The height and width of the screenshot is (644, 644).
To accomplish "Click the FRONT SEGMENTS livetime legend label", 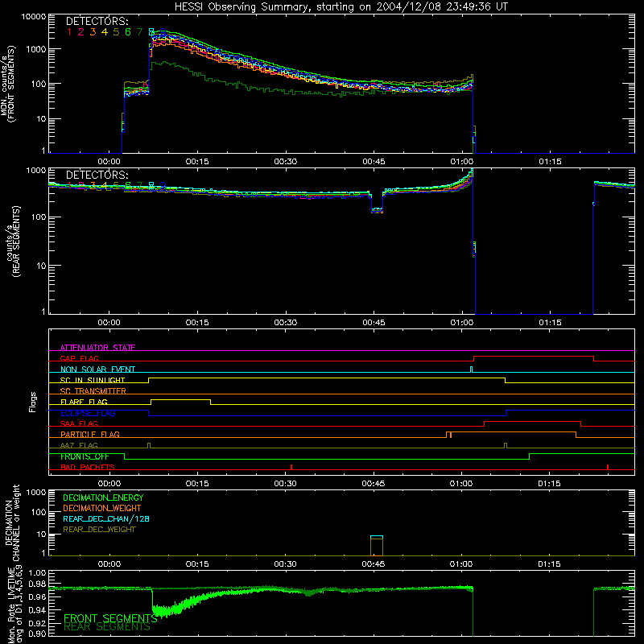I will pyautogui.click(x=110, y=618).
